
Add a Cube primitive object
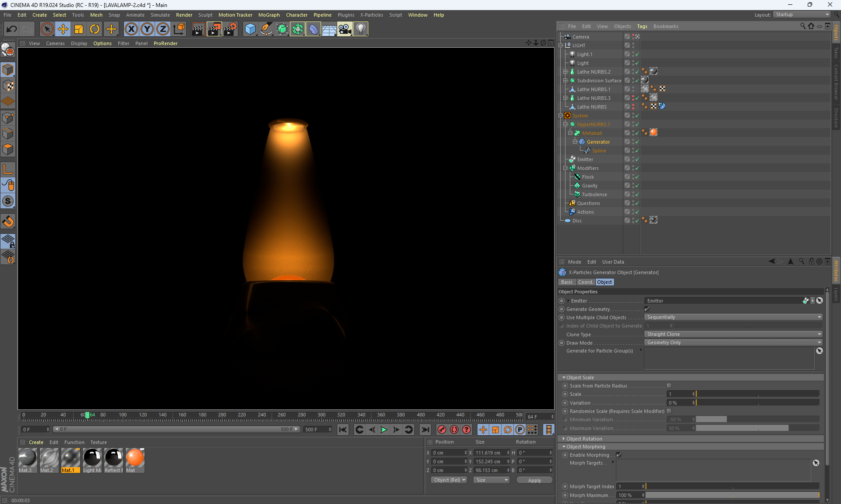tap(250, 29)
